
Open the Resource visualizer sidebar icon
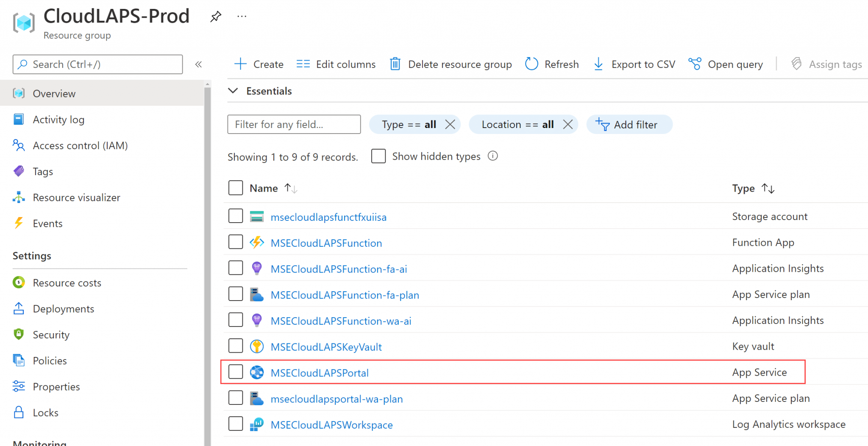[19, 197]
